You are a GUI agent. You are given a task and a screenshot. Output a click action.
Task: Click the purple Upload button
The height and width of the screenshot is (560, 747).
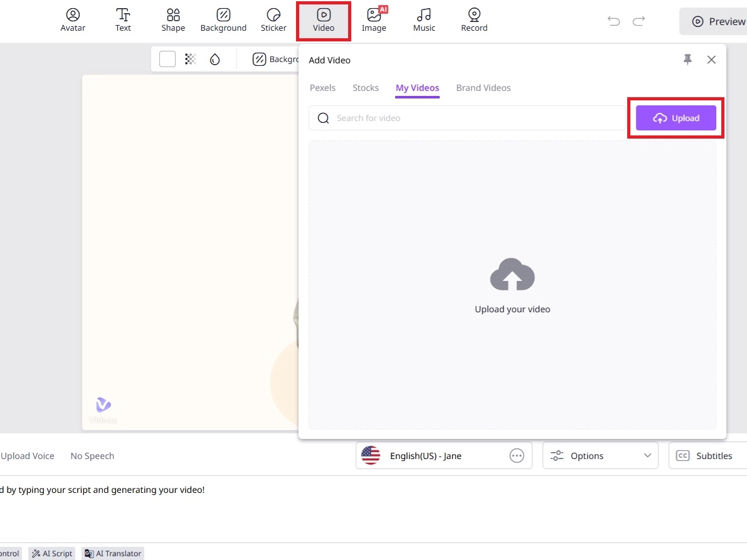(x=675, y=118)
